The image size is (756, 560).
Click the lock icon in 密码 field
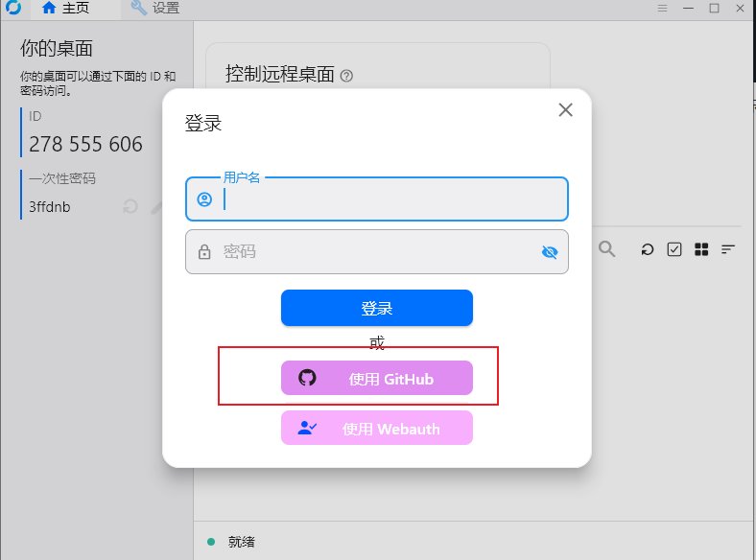[204, 252]
